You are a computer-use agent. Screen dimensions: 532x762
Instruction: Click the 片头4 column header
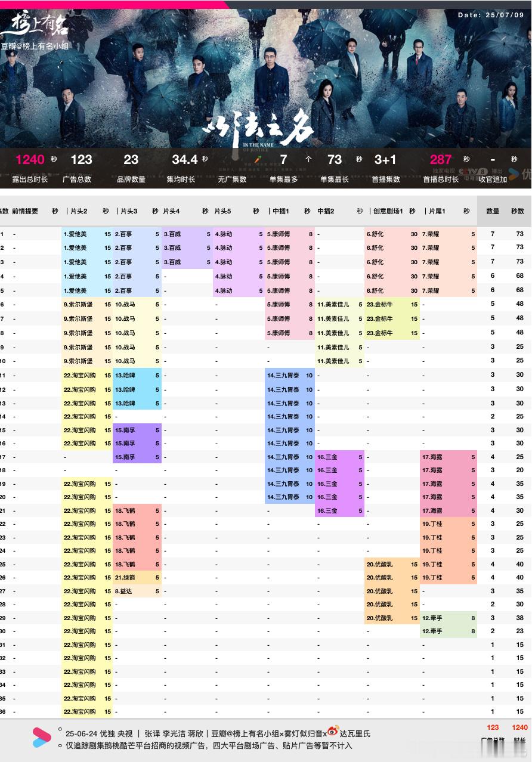point(172,211)
